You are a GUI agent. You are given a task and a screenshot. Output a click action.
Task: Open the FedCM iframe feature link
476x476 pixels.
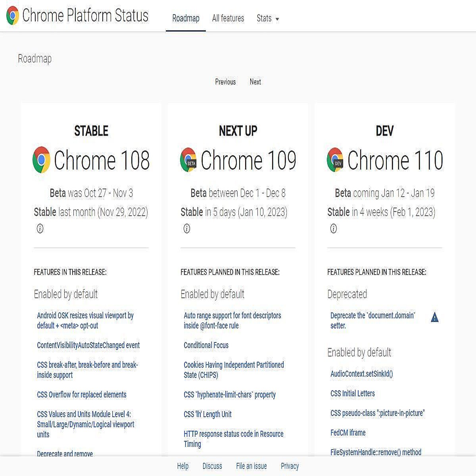pyautogui.click(x=348, y=433)
